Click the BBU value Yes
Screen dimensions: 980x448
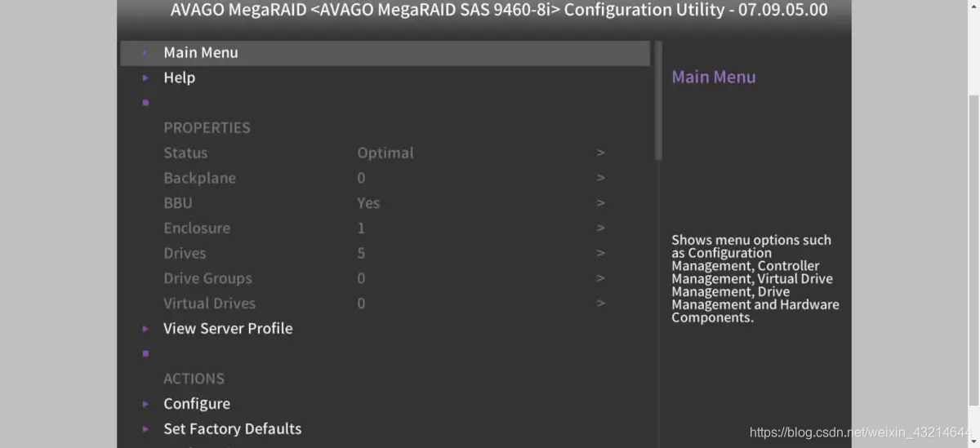click(368, 202)
